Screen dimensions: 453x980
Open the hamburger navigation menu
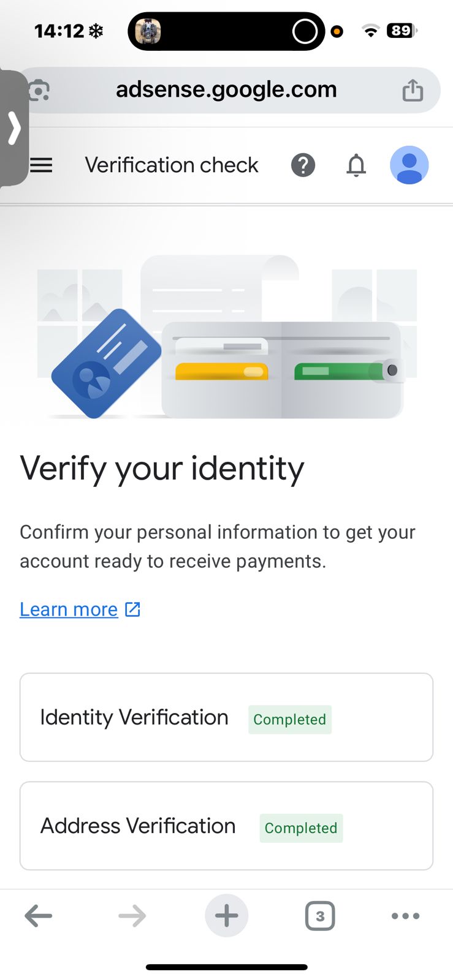41,165
